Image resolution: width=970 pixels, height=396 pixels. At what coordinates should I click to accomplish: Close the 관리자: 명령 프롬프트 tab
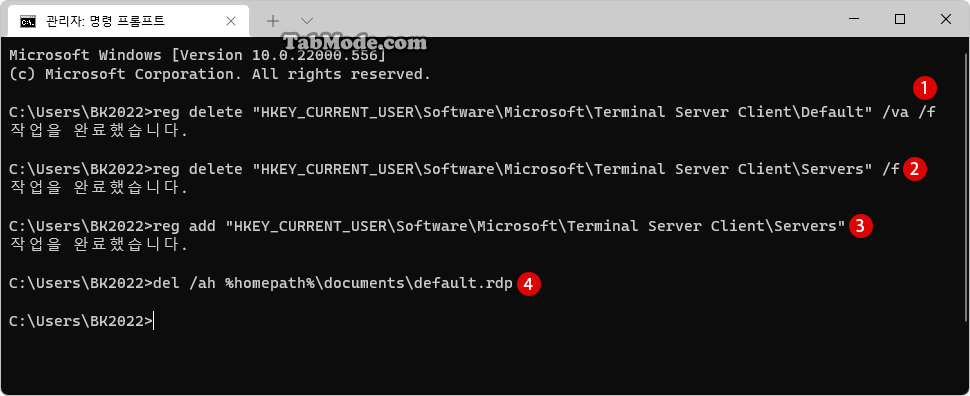click(231, 21)
